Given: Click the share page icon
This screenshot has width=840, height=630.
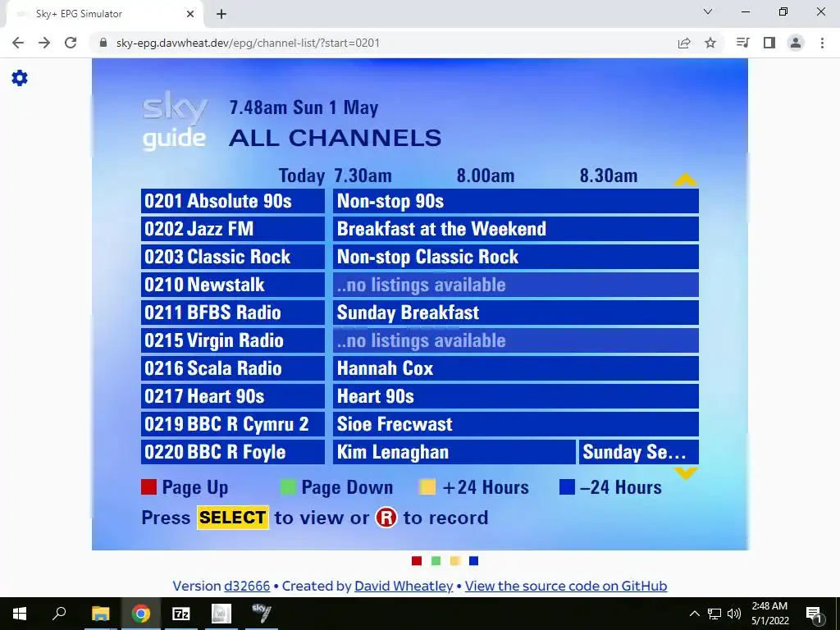Looking at the screenshot, I should coord(684,43).
